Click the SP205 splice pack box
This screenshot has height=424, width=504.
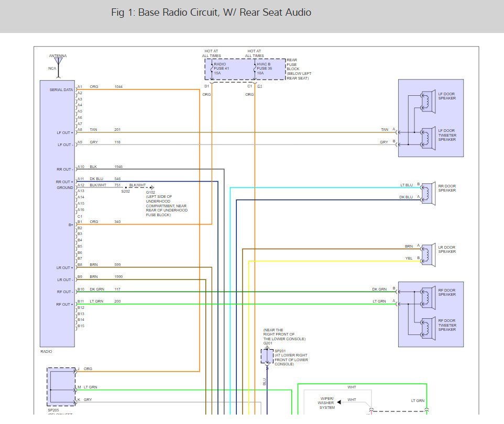coord(61,387)
